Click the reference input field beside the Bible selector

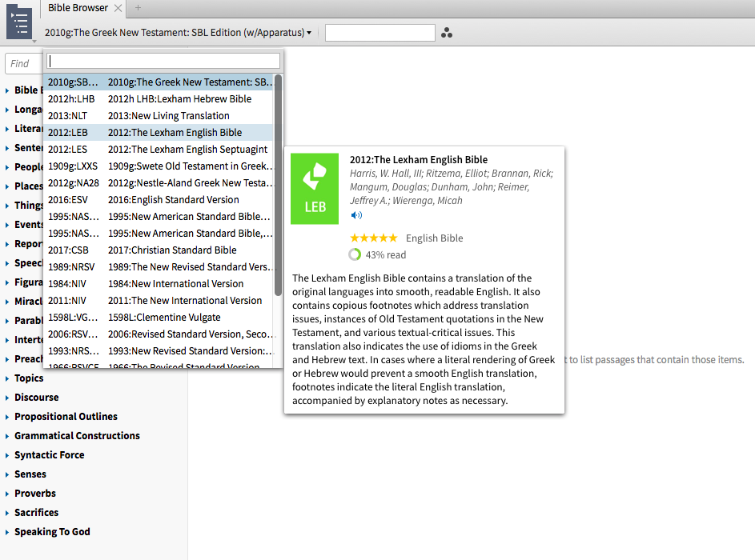[x=380, y=33]
